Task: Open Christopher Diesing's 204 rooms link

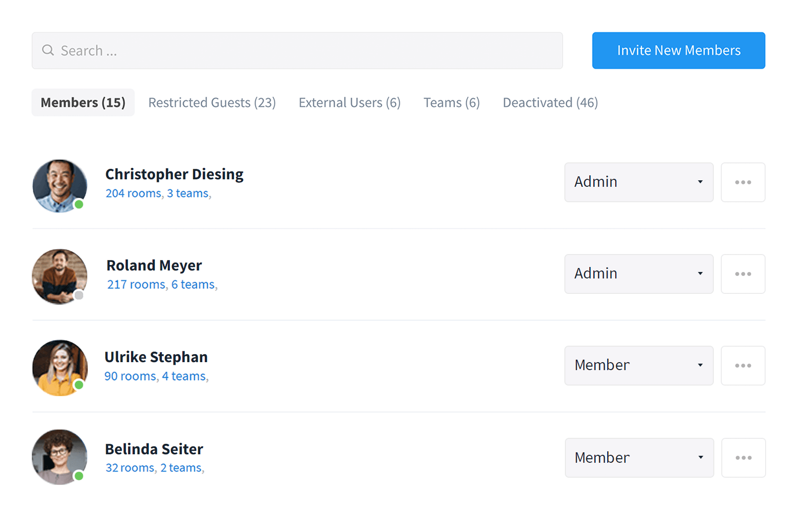Action: coord(133,193)
